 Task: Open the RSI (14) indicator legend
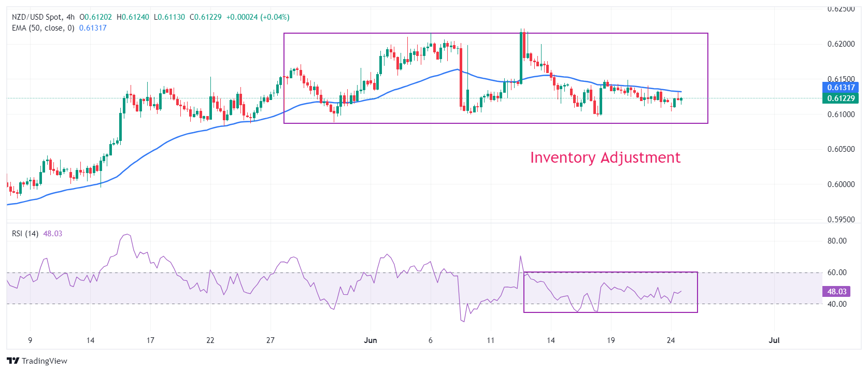tap(25, 234)
